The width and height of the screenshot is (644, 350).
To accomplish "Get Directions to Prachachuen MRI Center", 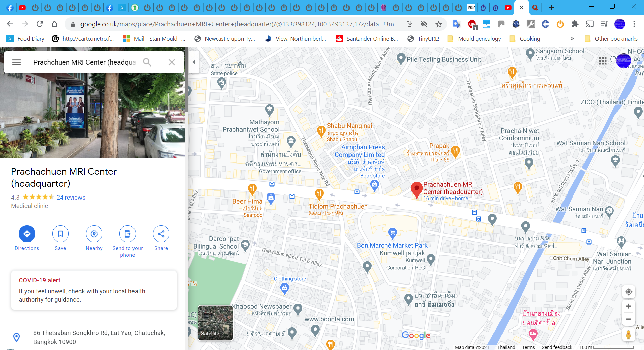I will click(x=27, y=234).
